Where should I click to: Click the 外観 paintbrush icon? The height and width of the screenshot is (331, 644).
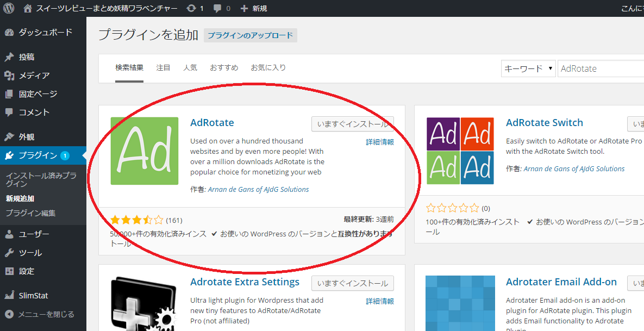coord(9,137)
